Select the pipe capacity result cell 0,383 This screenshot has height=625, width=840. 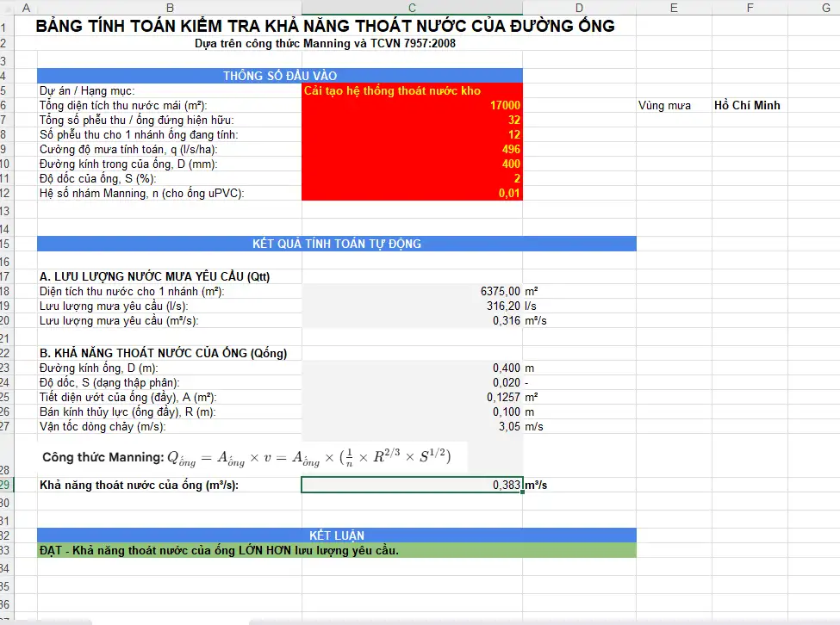412,485
